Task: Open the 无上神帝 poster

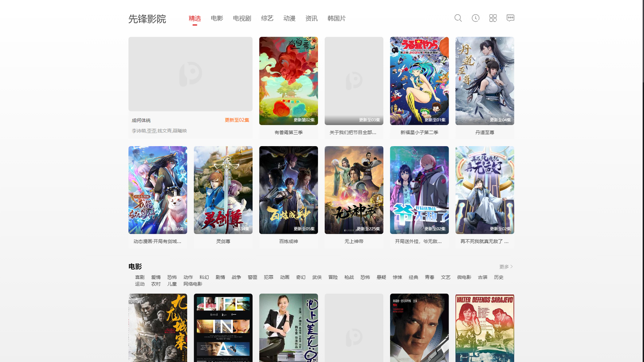Action: point(354,190)
